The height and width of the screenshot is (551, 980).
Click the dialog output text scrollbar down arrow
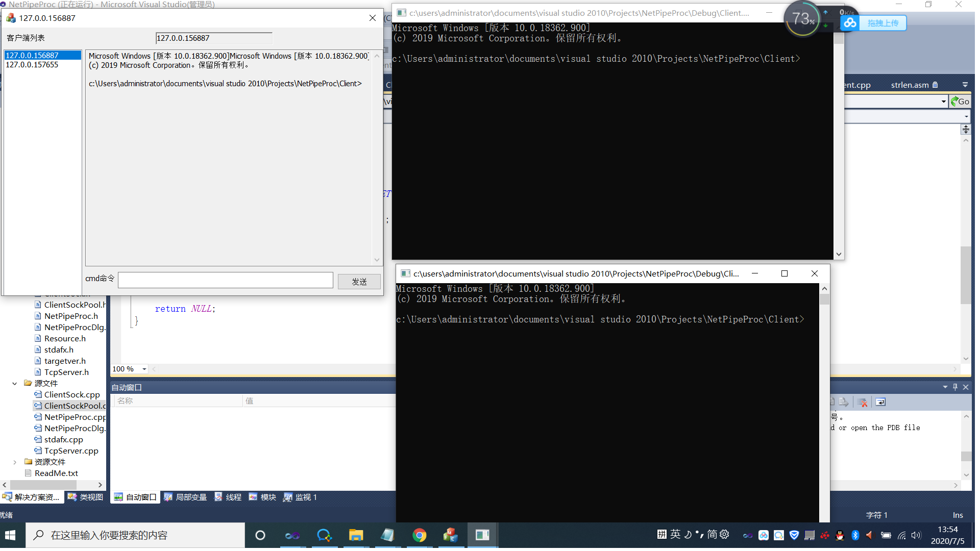[377, 260]
